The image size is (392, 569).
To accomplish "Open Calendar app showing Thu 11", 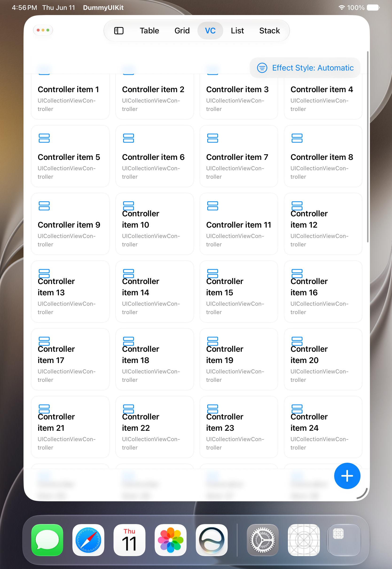I will pyautogui.click(x=129, y=540).
